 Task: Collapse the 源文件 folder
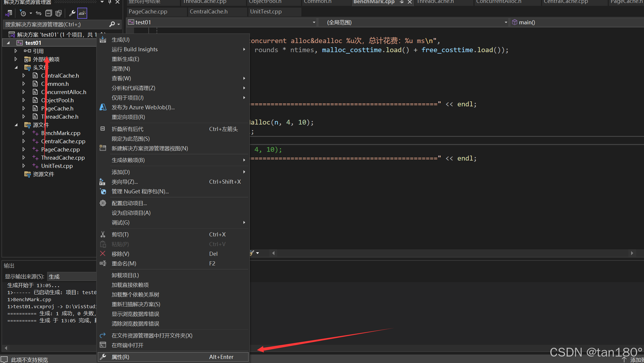point(16,125)
